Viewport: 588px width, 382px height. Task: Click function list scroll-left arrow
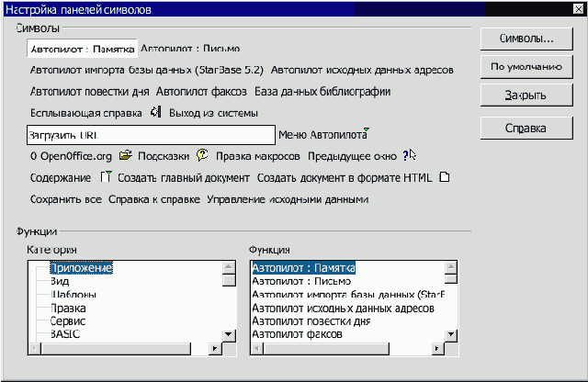(x=256, y=349)
